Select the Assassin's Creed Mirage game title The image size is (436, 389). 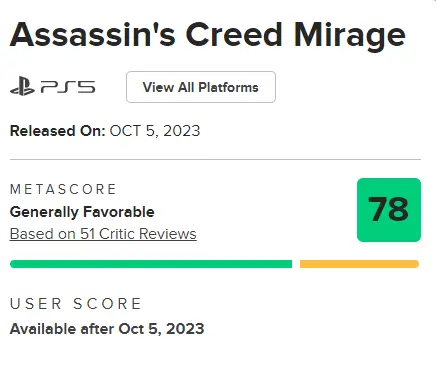[208, 36]
